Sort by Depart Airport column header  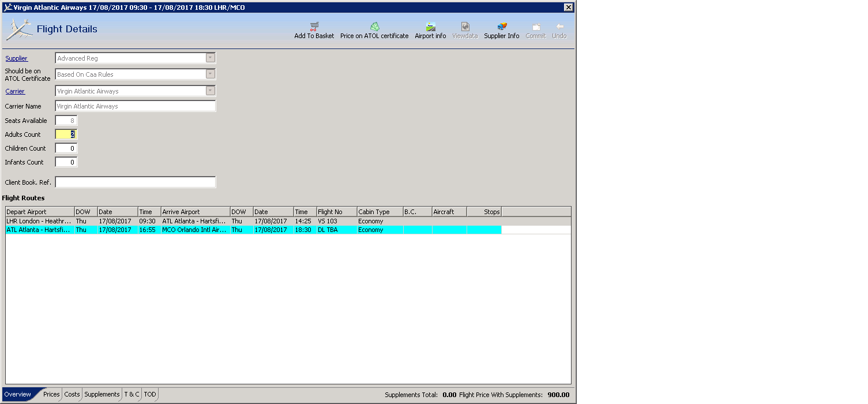(40, 212)
